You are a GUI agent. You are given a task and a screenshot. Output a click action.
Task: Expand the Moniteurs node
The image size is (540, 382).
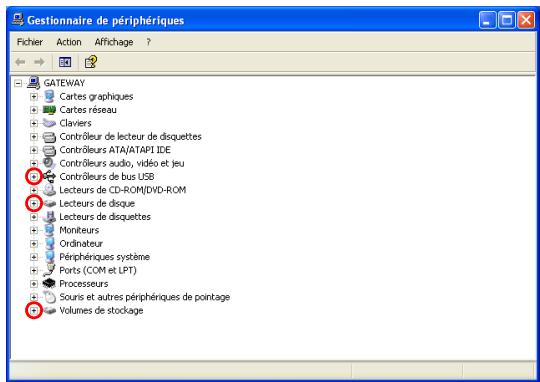point(34,230)
